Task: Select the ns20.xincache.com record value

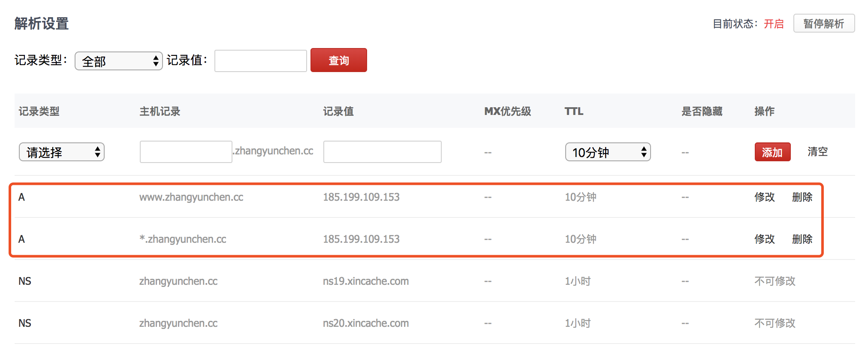Action: point(365,323)
